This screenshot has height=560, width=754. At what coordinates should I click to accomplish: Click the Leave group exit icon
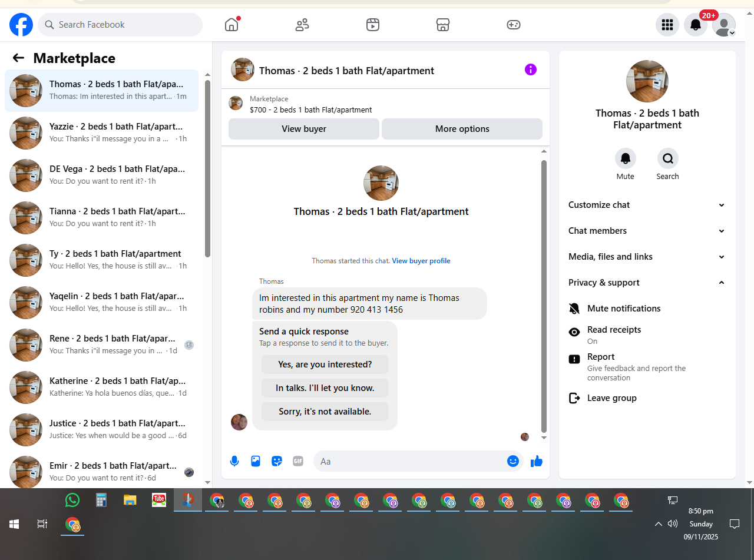[574, 398]
